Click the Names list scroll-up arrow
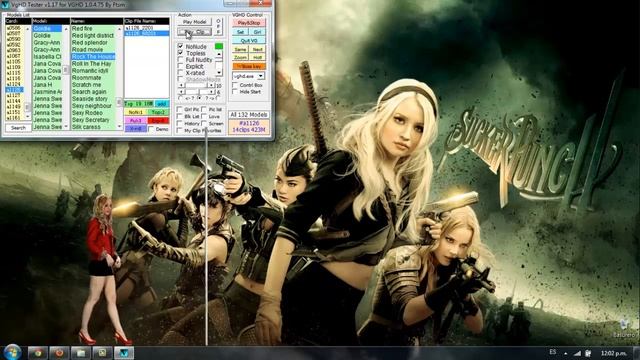Image resolution: width=640 pixels, height=360 pixels. (119, 29)
